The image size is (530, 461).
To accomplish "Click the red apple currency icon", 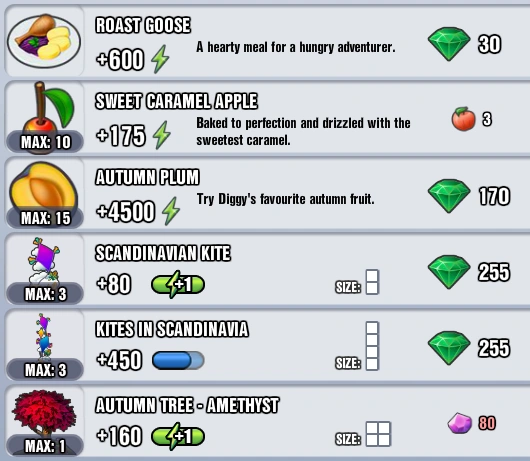I will point(463,119).
